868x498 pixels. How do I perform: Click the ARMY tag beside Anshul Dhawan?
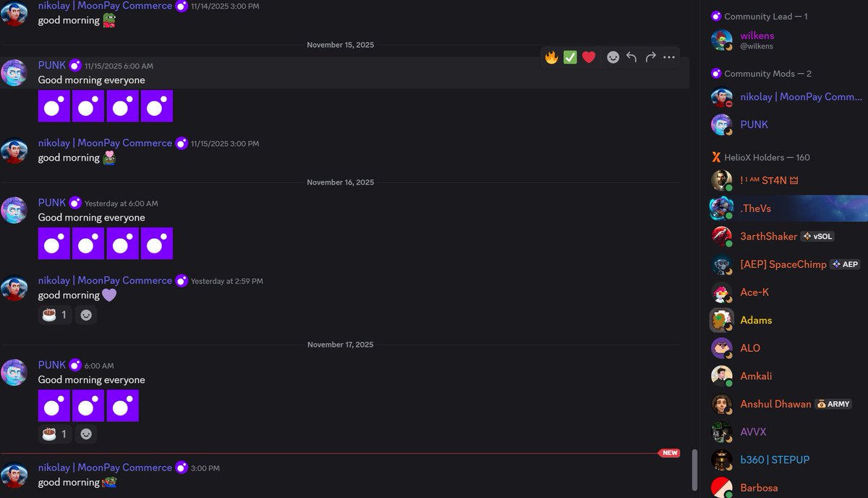point(833,404)
